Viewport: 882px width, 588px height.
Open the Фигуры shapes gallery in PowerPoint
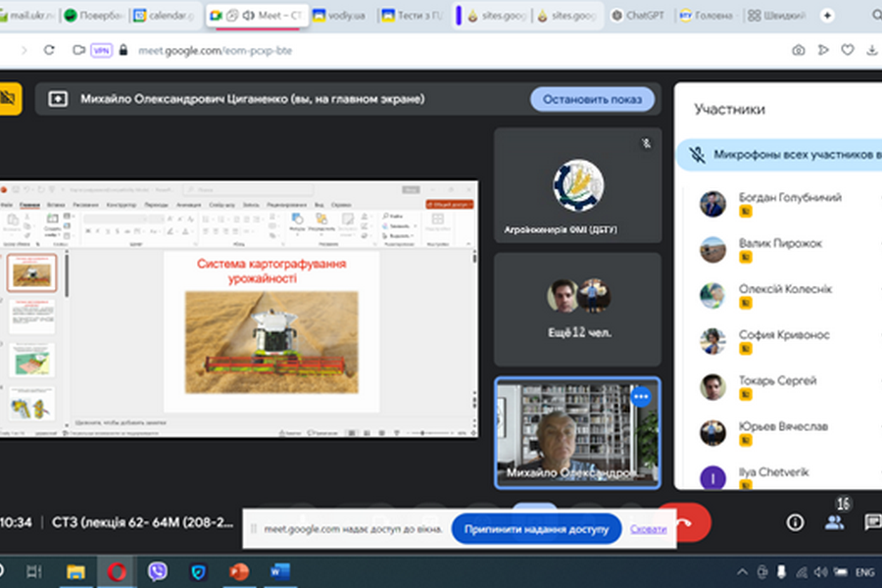[x=297, y=222]
